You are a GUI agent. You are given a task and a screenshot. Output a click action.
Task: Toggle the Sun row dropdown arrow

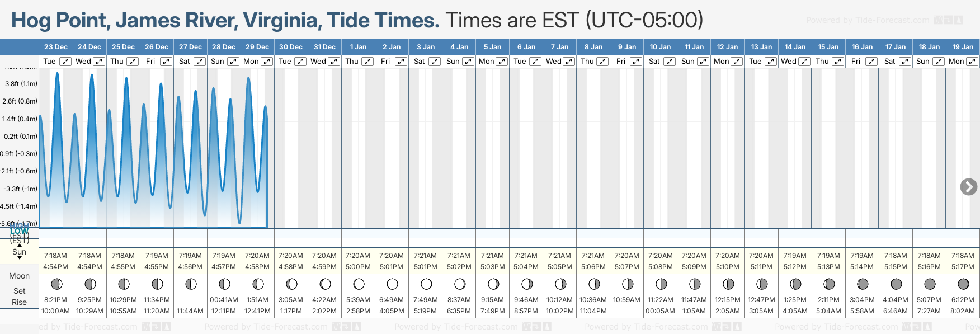20,258
